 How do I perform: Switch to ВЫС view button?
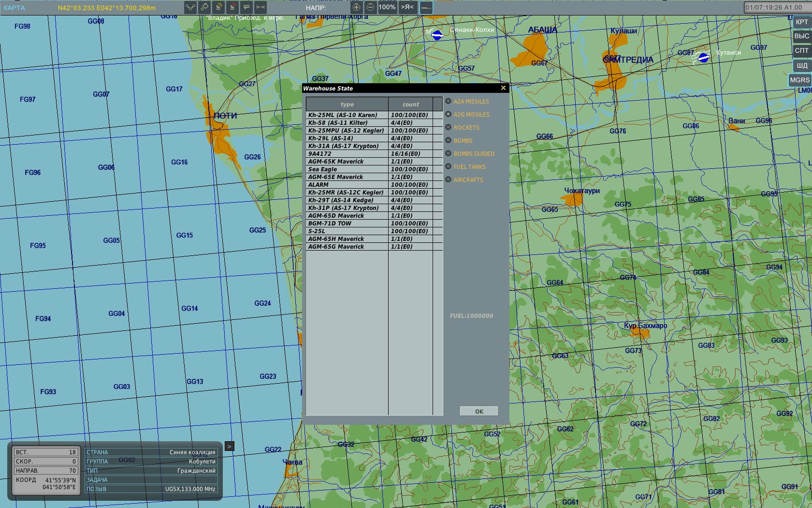[x=801, y=36]
